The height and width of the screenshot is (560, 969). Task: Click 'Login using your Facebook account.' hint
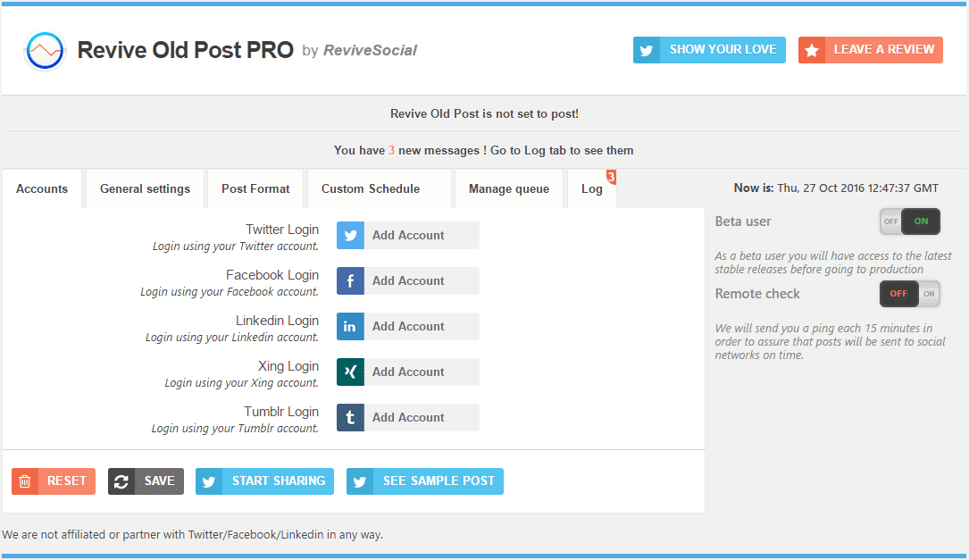[x=230, y=292]
